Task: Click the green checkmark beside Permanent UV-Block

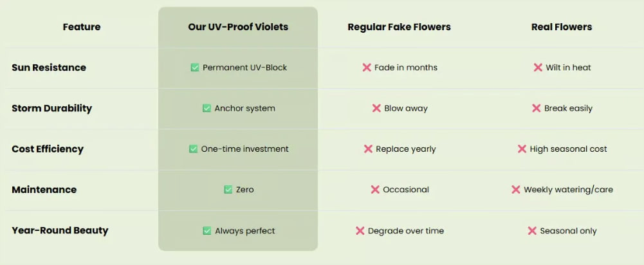Action: click(195, 68)
